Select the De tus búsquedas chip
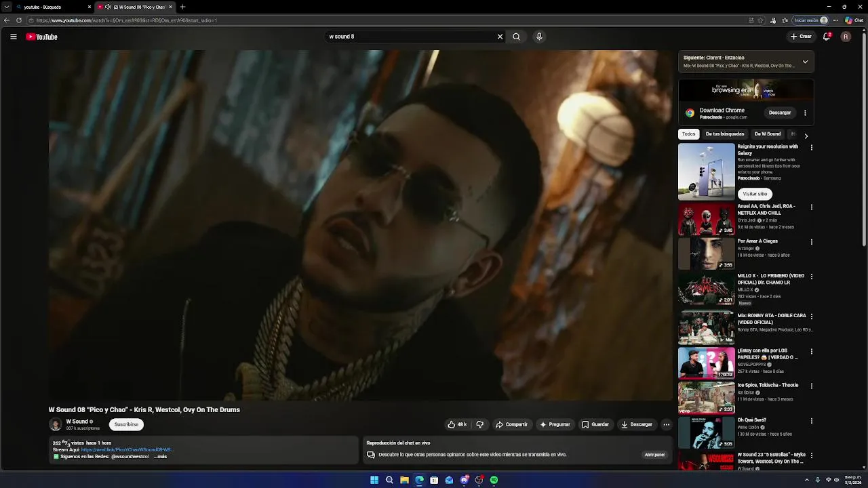 [x=725, y=134]
